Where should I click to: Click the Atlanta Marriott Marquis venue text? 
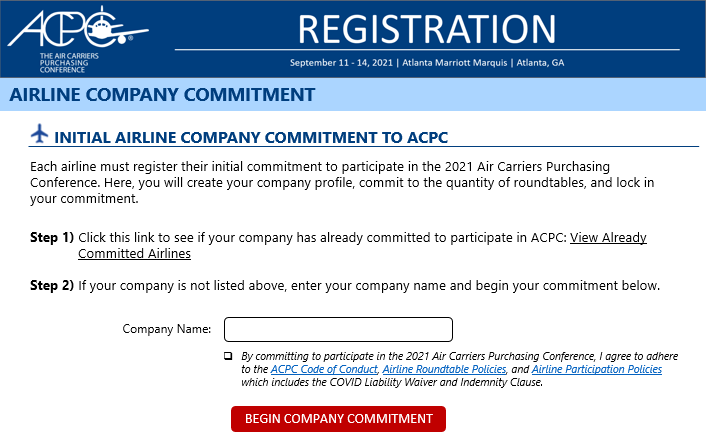pyautogui.click(x=454, y=63)
